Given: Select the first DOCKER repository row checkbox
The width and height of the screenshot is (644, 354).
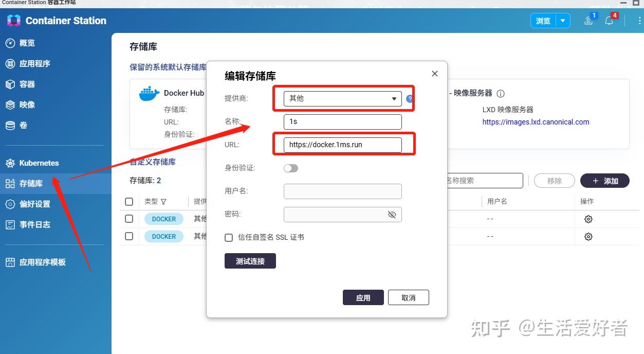Looking at the screenshot, I should [x=129, y=219].
